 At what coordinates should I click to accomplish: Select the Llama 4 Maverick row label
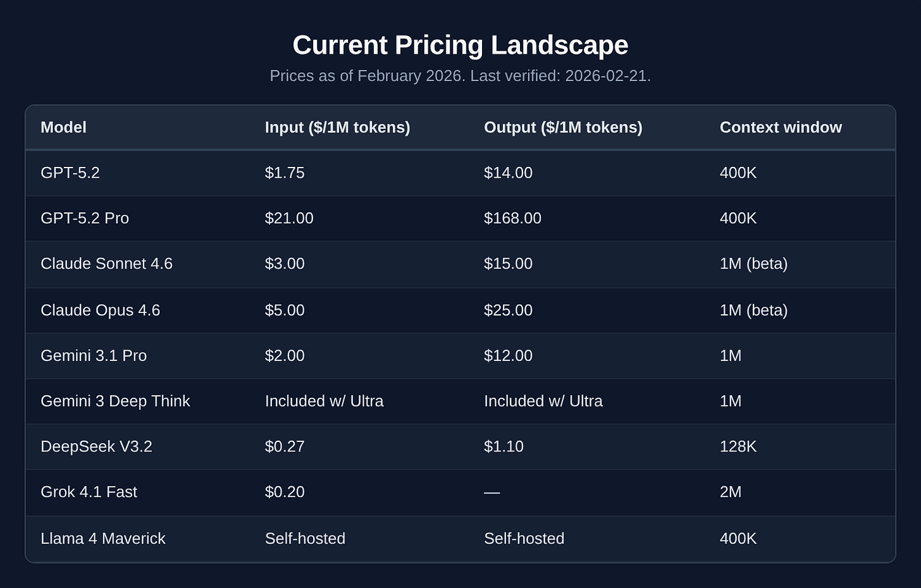click(103, 539)
